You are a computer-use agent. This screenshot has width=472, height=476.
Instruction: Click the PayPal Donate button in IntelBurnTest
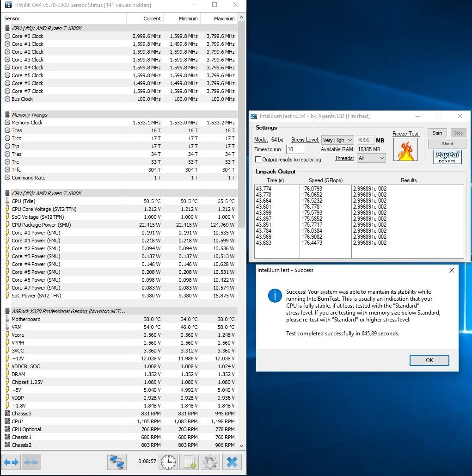447,157
